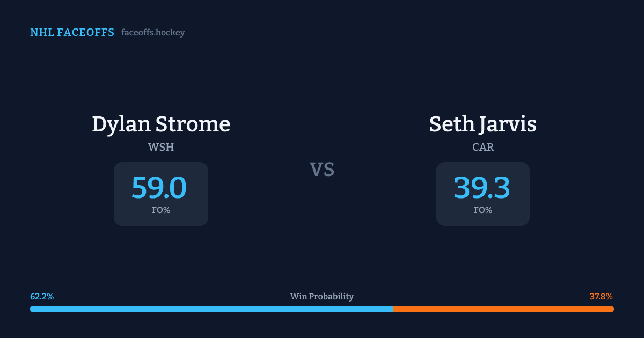This screenshot has height=338, width=644.
Task: Click the right rounded end of the probability bar
Action: 612,309
